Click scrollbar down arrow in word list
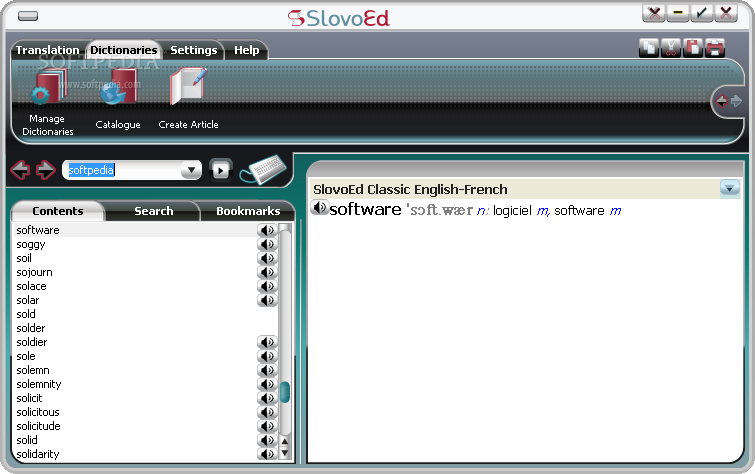 285,453
